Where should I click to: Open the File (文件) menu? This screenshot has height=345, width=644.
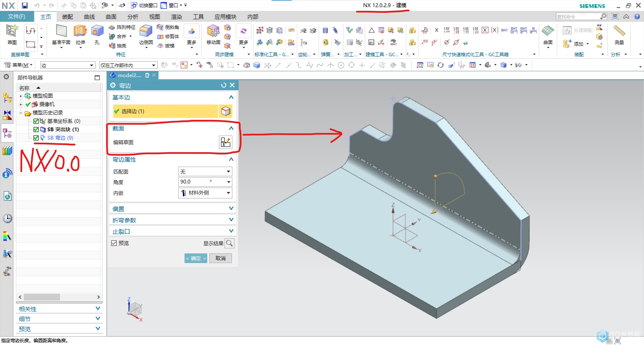click(16, 16)
